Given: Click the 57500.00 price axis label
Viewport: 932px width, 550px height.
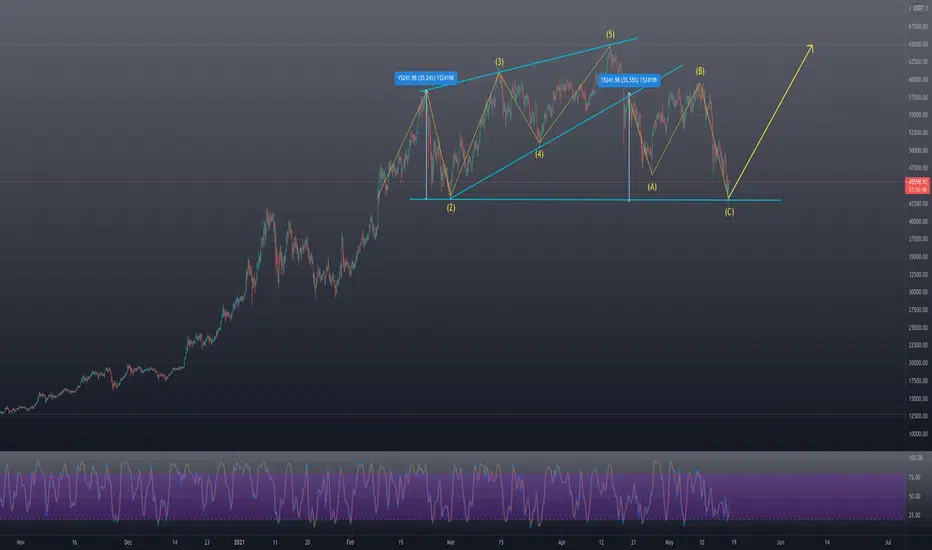Looking at the screenshot, I should click(918, 98).
